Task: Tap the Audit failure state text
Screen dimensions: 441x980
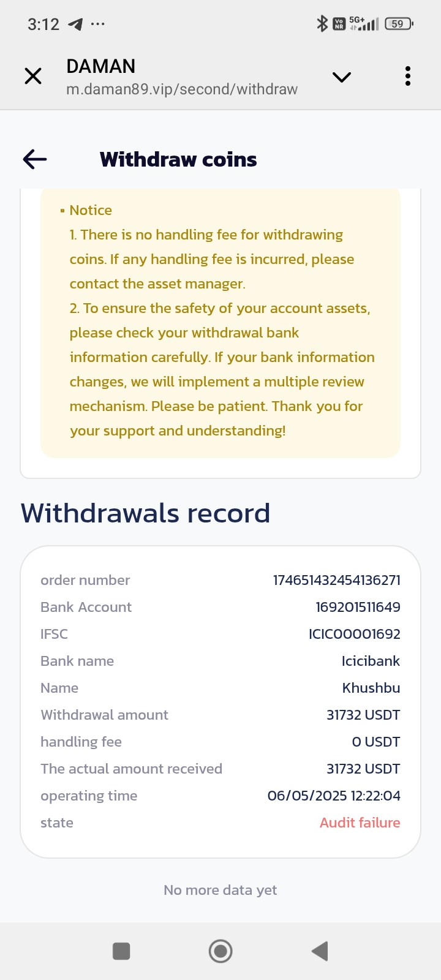Action: 360,823
